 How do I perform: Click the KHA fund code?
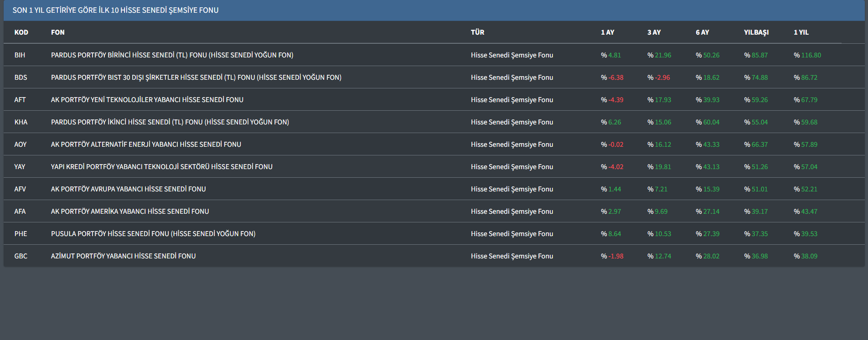pos(21,122)
